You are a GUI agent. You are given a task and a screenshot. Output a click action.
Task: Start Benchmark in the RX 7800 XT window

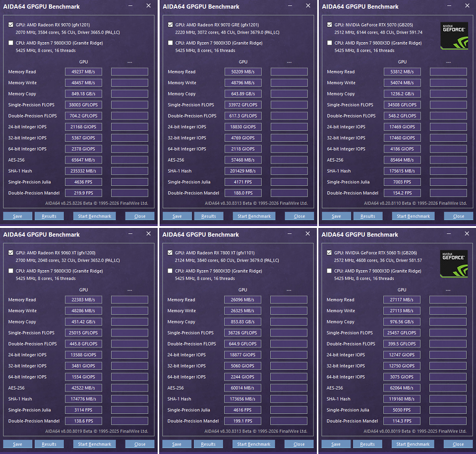[x=254, y=444]
